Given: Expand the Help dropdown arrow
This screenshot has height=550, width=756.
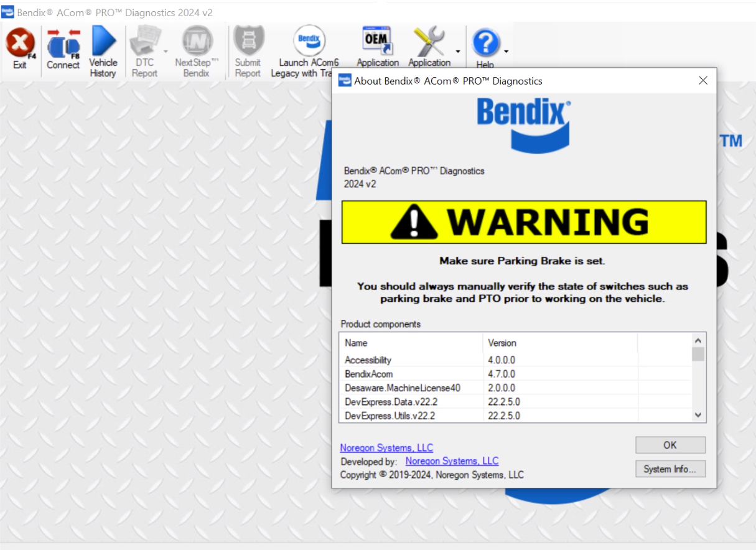Looking at the screenshot, I should point(506,52).
